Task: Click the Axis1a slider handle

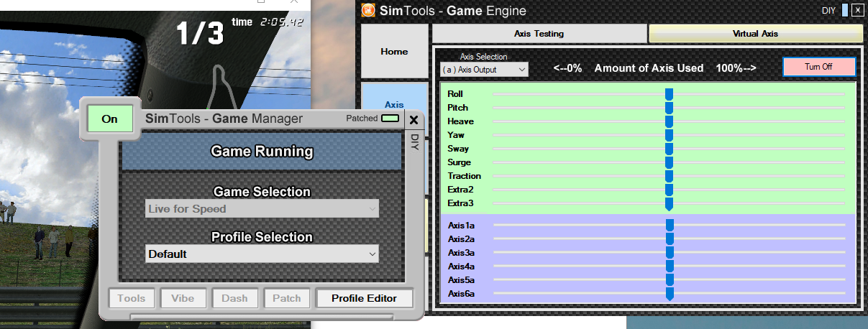Action: coord(670,226)
